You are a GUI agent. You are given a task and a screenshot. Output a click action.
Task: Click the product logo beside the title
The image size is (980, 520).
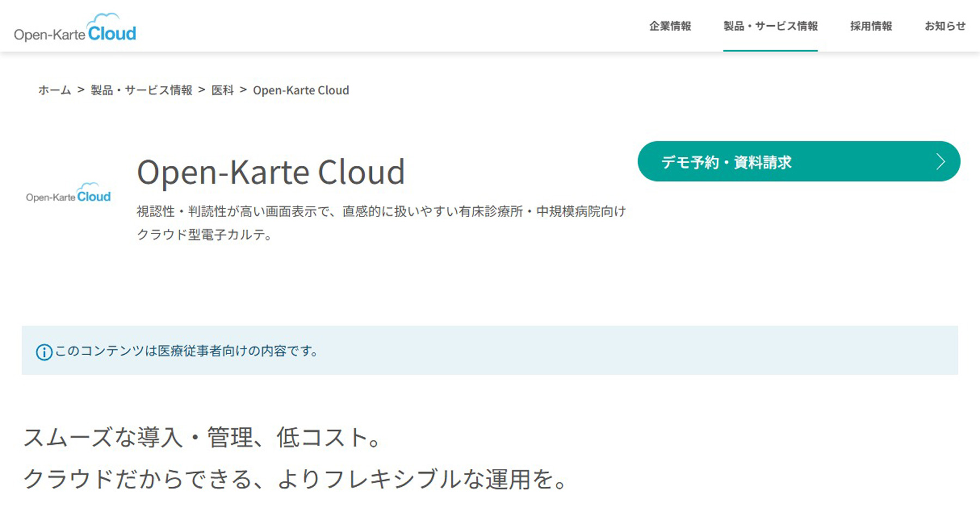[x=68, y=193]
